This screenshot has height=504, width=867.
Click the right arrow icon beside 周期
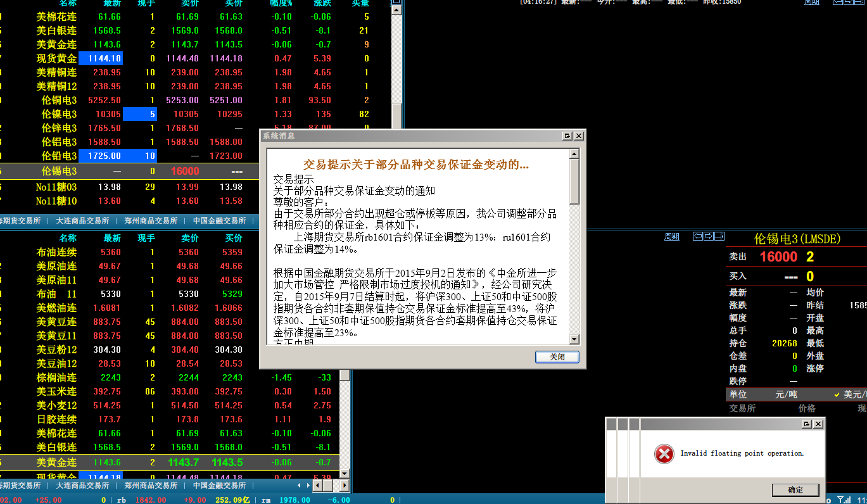click(x=709, y=237)
